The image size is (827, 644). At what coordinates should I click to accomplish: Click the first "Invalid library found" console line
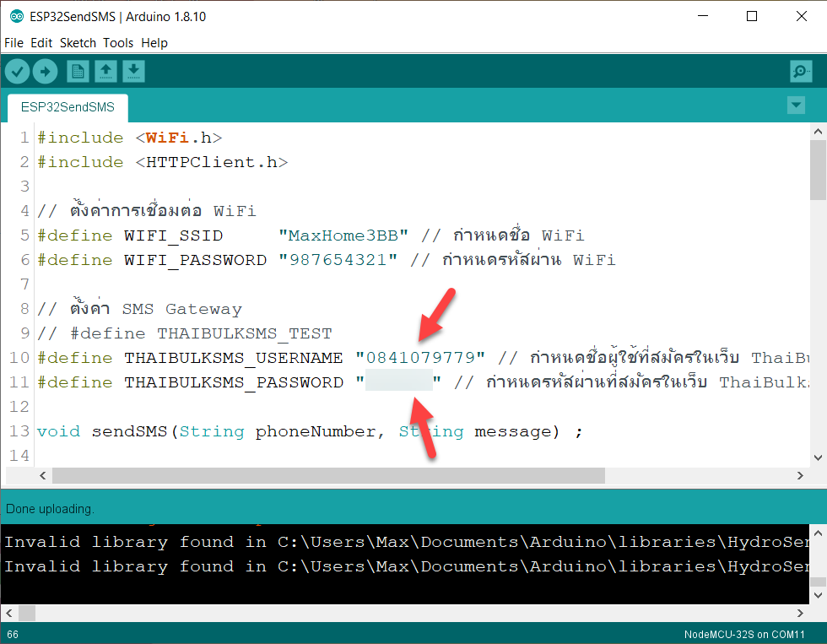point(406,542)
